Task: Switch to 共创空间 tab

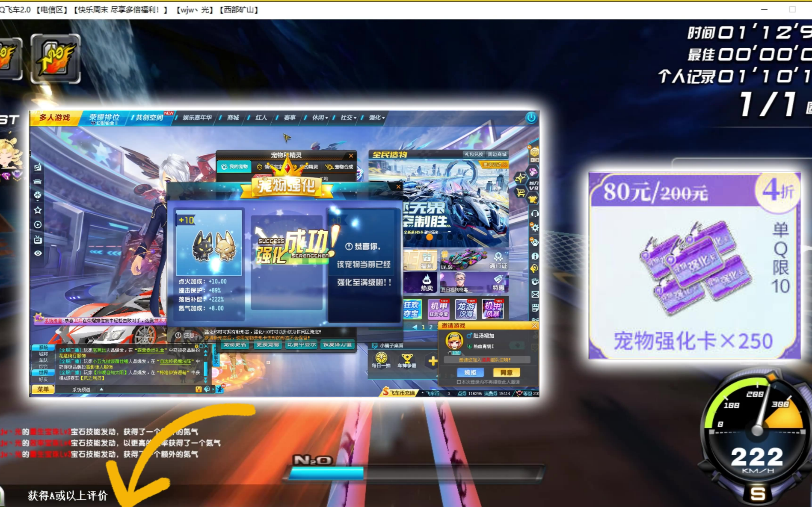Action: pyautogui.click(x=150, y=118)
